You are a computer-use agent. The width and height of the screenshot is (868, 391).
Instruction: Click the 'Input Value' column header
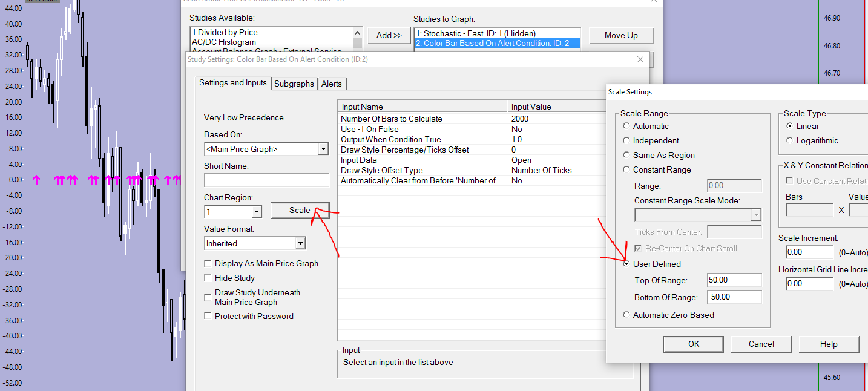click(x=557, y=107)
